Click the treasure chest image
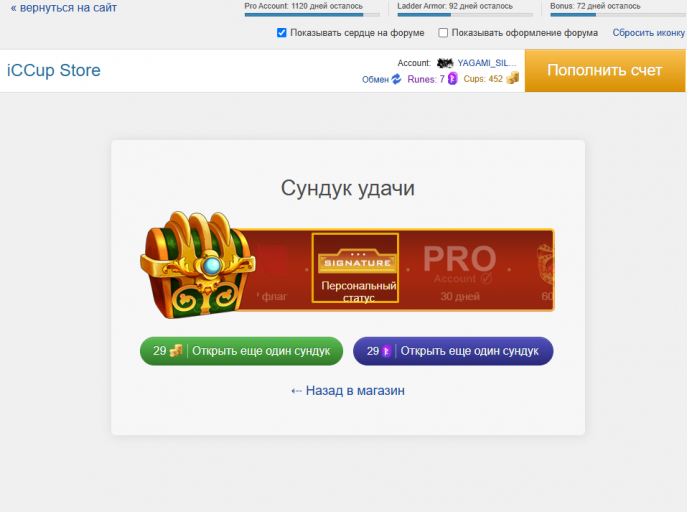687x512 pixels. (x=198, y=265)
